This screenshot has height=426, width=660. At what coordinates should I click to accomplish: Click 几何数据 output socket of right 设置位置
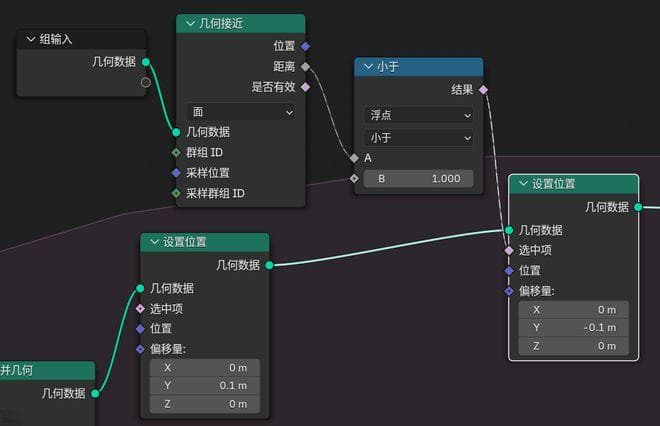pyautogui.click(x=638, y=207)
